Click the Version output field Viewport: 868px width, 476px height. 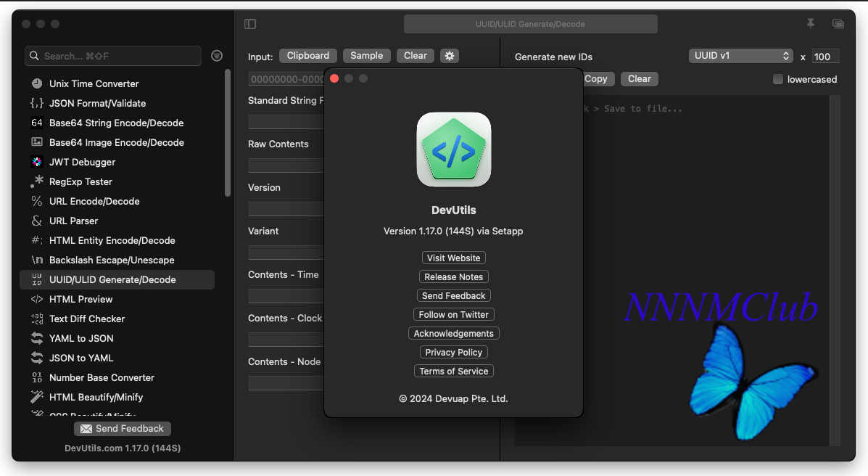coord(286,209)
